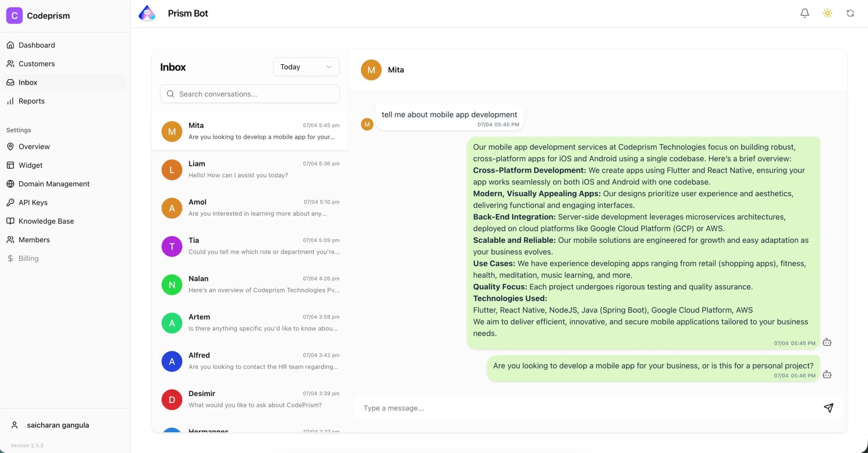This screenshot has height=453, width=868.
Task: Select the Reports chart icon in sidebar
Action: tap(11, 101)
